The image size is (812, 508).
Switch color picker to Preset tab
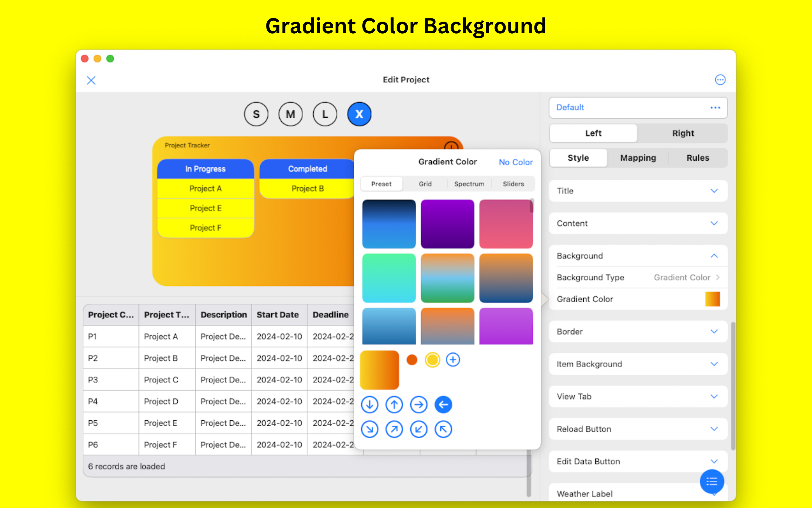point(381,184)
